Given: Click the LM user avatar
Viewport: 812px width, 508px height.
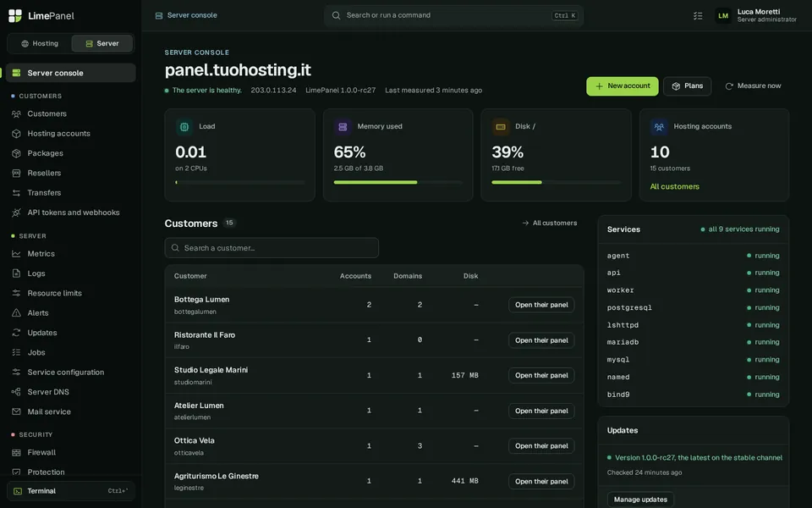Looking at the screenshot, I should coord(723,15).
